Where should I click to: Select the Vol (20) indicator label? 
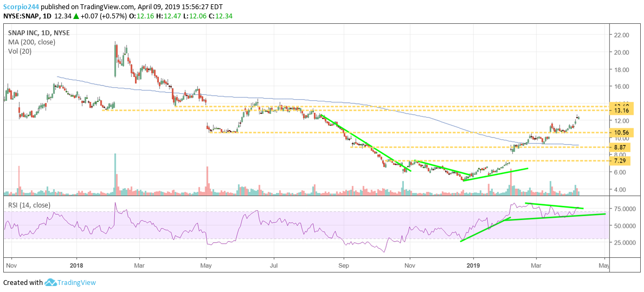coord(18,51)
